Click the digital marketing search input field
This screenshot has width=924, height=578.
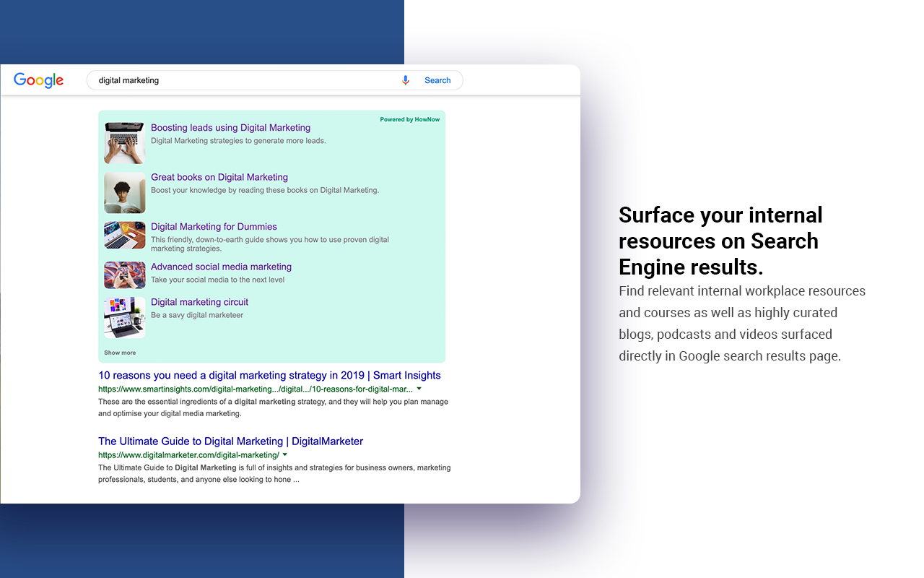(x=245, y=80)
